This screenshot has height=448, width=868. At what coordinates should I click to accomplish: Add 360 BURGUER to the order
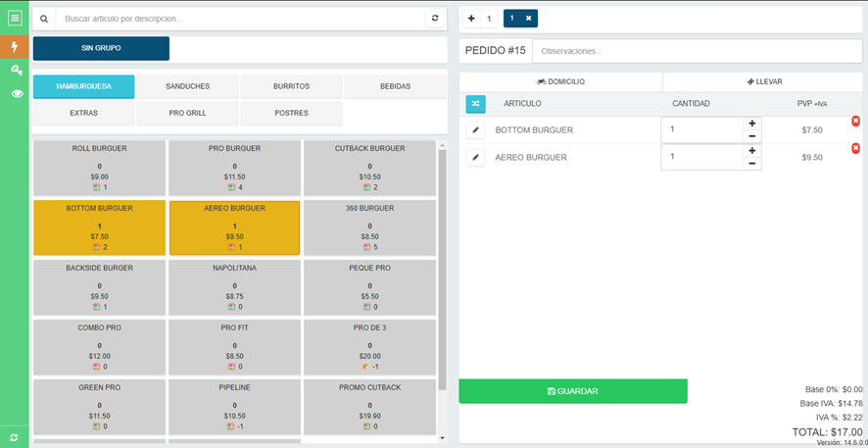coord(369,227)
